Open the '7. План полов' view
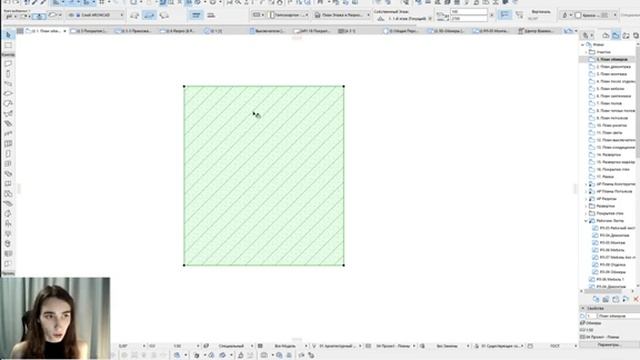 click(609, 103)
